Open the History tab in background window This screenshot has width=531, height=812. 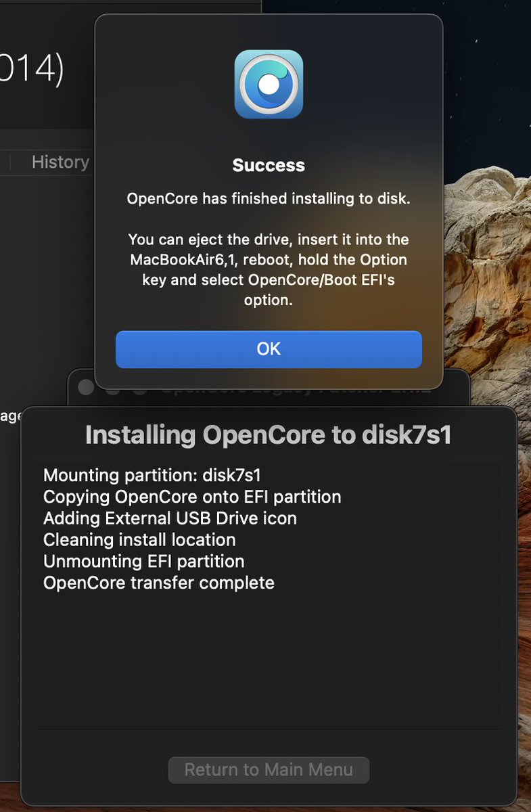pyautogui.click(x=60, y=162)
